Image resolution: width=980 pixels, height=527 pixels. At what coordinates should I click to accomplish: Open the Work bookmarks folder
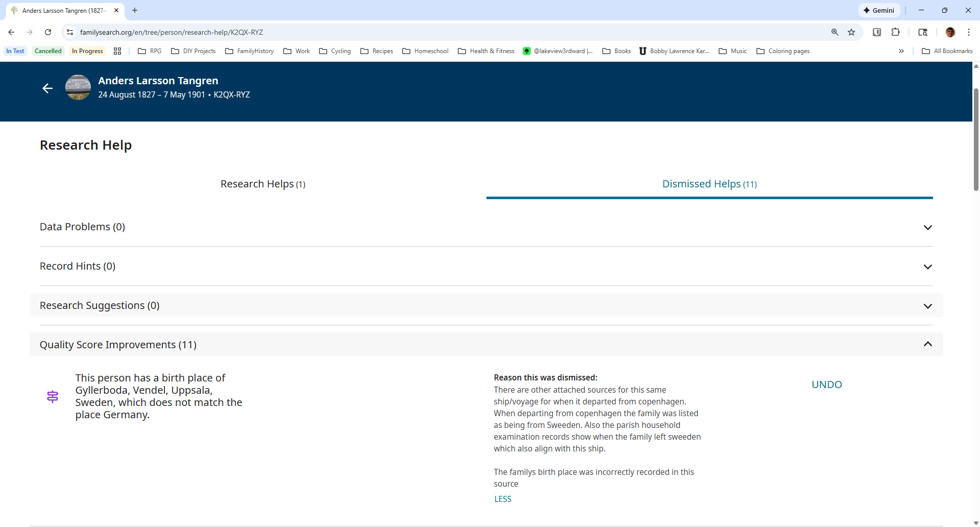pos(297,51)
